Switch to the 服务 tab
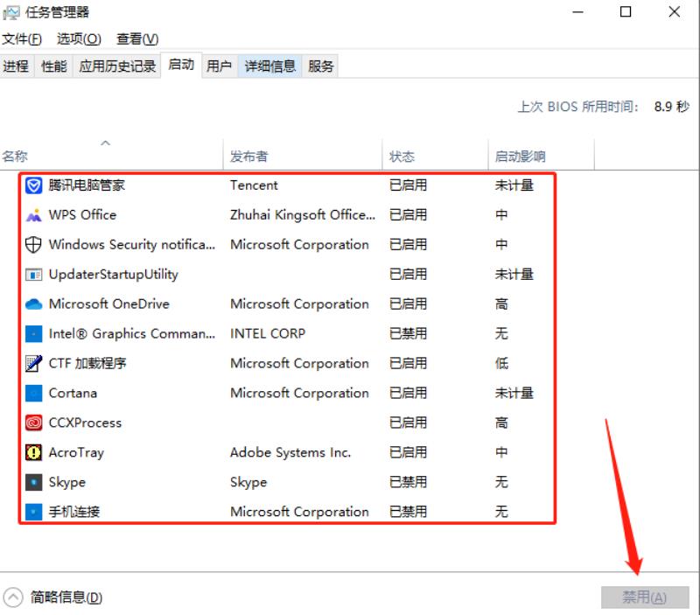Screen dimensions: 700x615 click(321, 66)
